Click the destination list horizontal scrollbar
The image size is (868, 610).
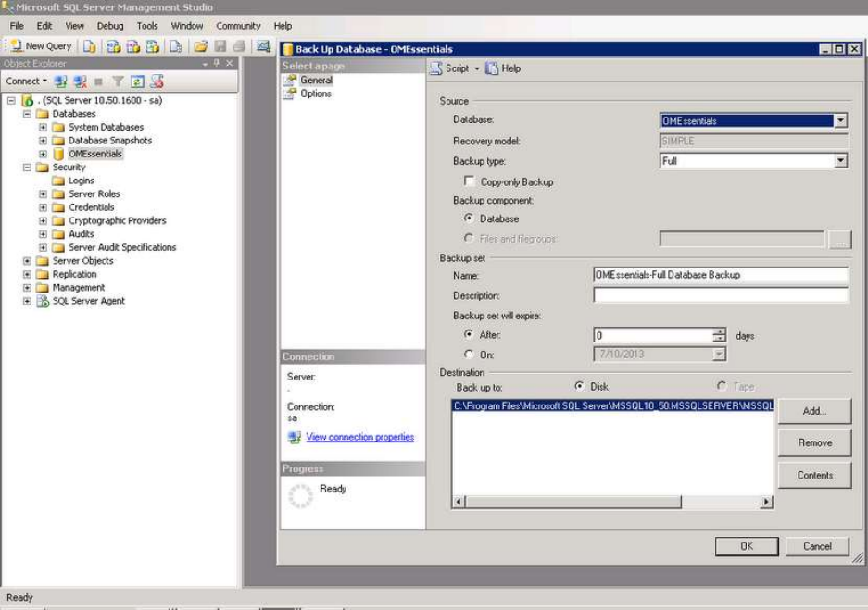tap(612, 502)
